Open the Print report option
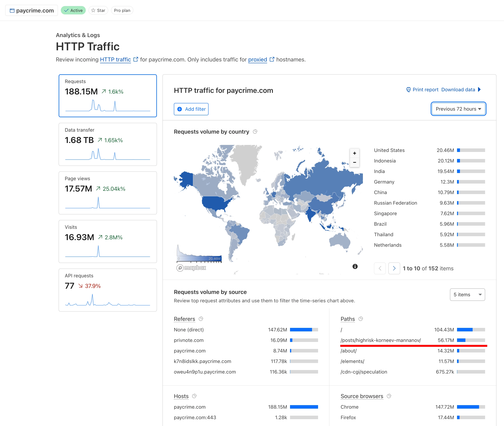 point(425,89)
